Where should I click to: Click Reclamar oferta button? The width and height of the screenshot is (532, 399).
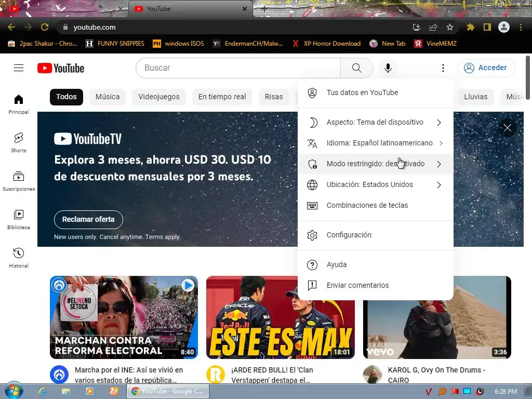(88, 220)
